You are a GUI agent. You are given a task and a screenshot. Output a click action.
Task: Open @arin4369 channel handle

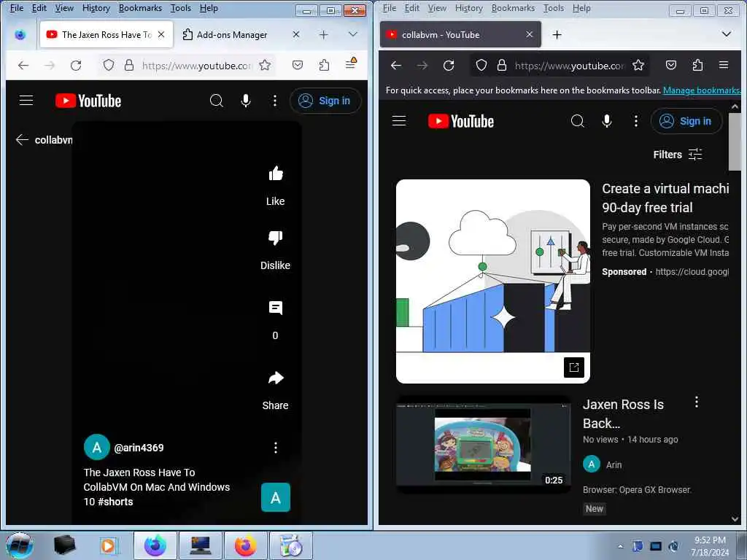tap(139, 448)
